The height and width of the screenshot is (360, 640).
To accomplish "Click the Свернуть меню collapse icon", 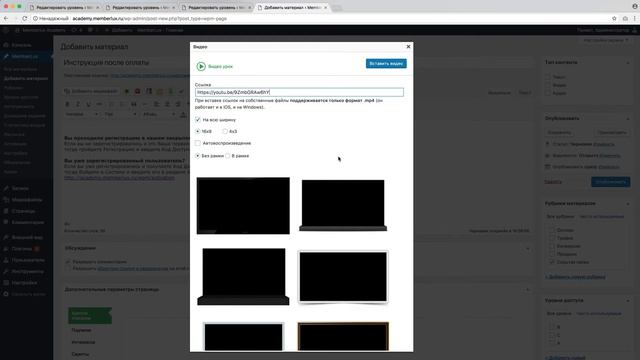I will tap(6, 294).
